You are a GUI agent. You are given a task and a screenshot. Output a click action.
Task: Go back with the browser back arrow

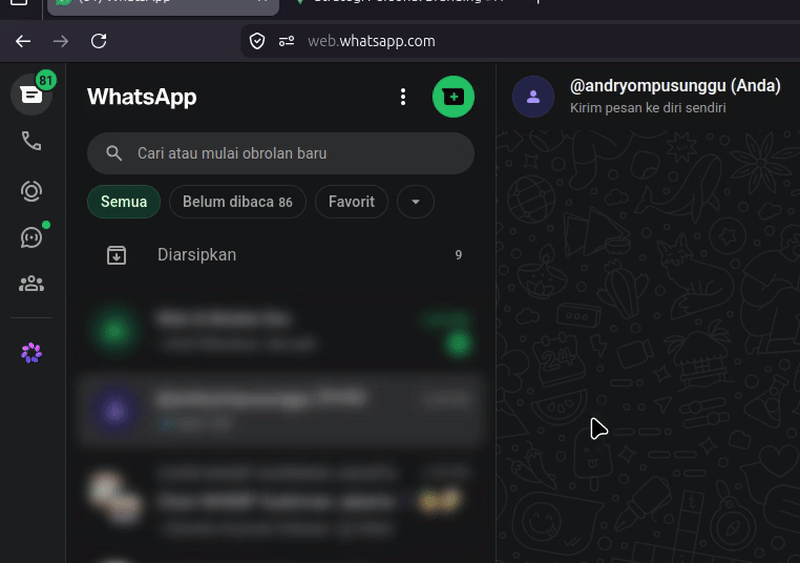(23, 41)
